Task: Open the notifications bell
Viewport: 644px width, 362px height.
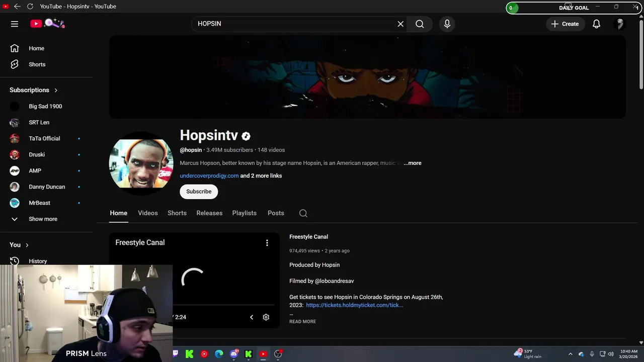Action: (596, 24)
